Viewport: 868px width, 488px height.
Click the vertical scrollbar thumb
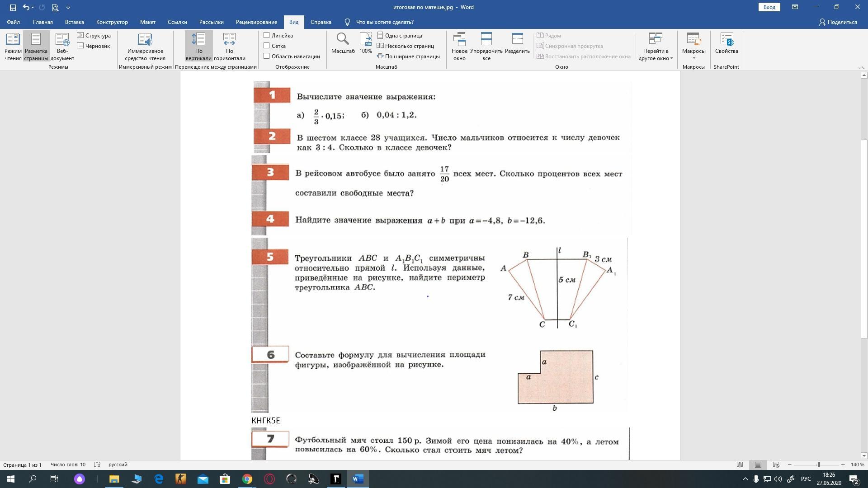[864, 239]
